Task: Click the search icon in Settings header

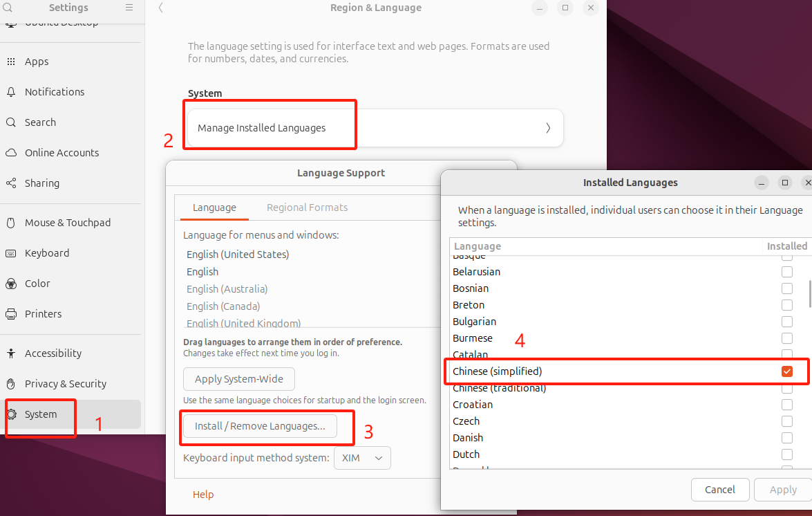Action: [x=9, y=8]
